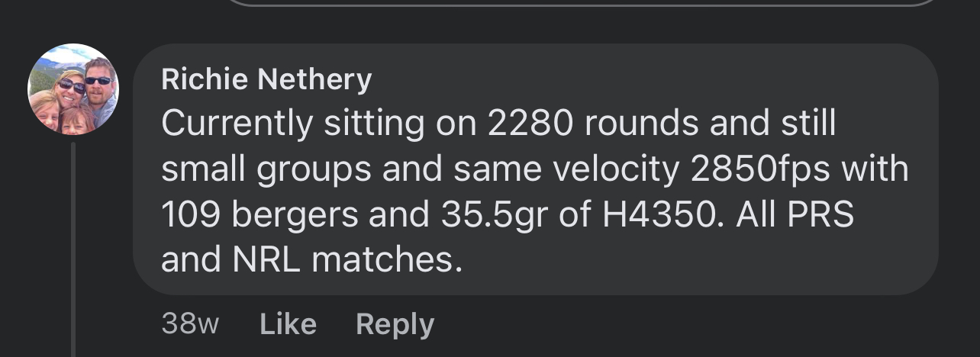
Task: Click the comment bubble background
Action: click(x=535, y=169)
